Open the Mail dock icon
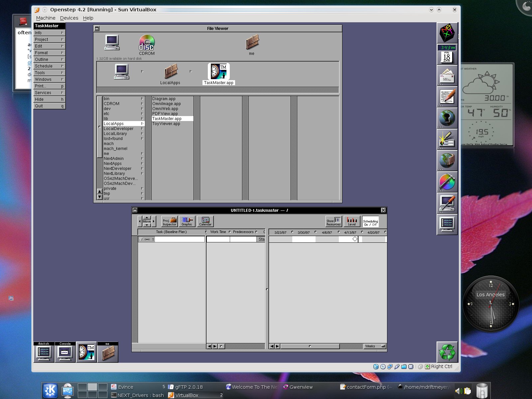Viewport: 532px width, 399px height. click(x=447, y=75)
